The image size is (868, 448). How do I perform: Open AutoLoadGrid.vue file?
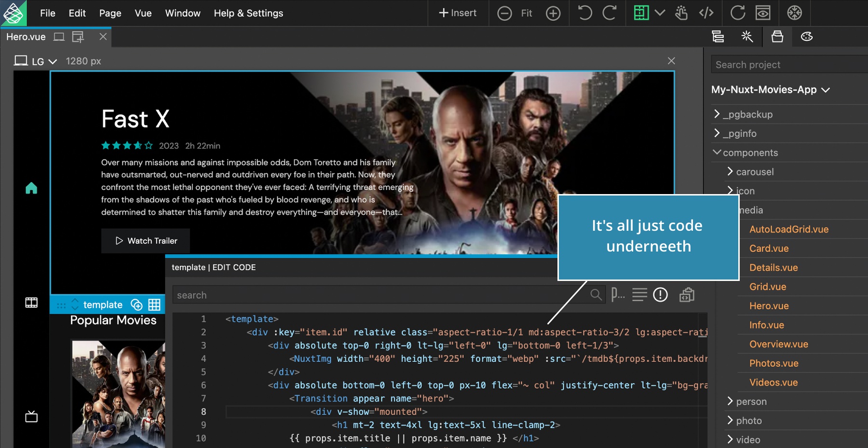(789, 229)
